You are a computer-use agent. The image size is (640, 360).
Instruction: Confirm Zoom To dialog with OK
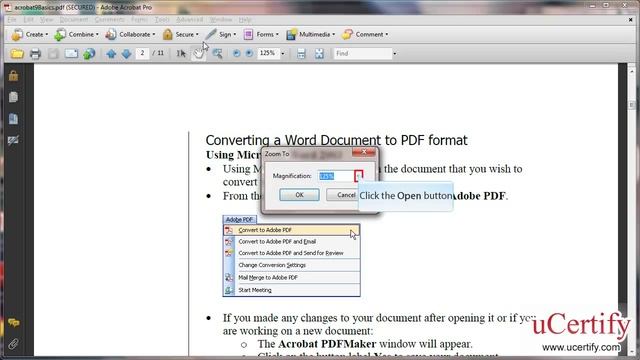pos(299,195)
